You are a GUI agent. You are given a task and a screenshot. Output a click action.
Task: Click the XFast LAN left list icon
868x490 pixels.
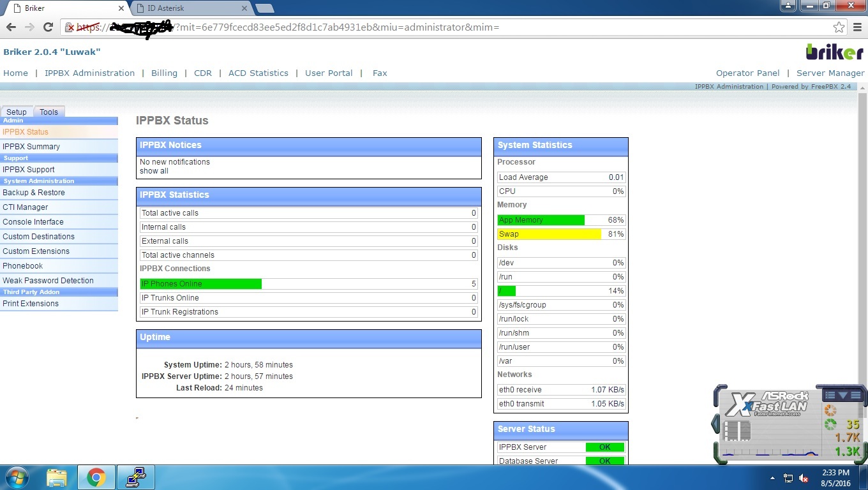(830, 396)
